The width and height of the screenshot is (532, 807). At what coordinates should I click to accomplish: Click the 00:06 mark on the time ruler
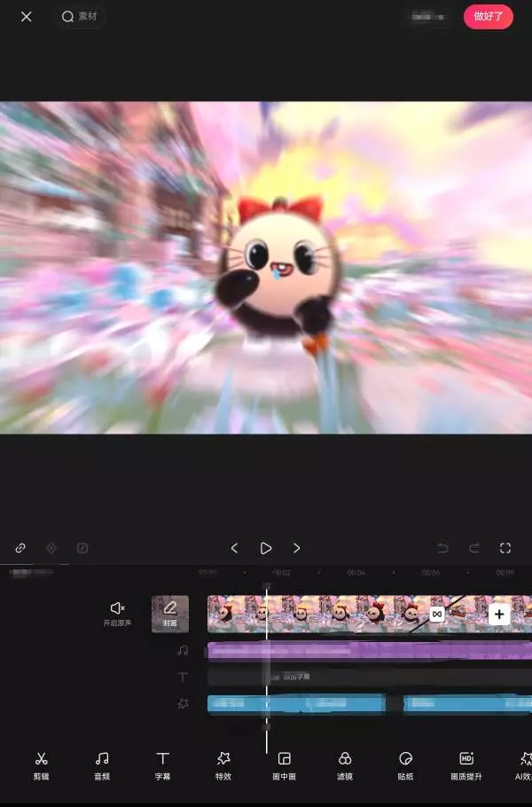click(x=431, y=572)
